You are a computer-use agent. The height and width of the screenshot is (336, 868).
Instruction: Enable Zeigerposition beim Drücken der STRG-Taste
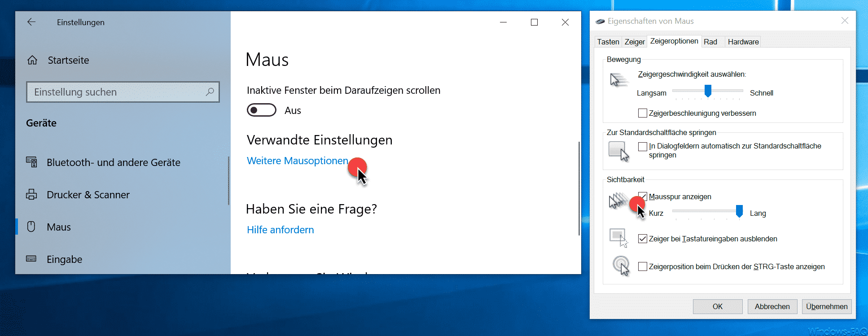click(x=643, y=266)
